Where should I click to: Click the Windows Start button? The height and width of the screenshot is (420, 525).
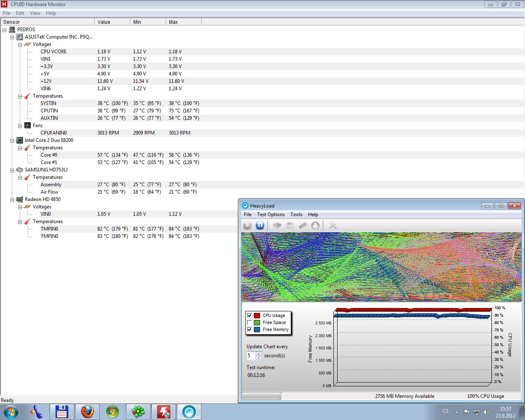(x=11, y=411)
